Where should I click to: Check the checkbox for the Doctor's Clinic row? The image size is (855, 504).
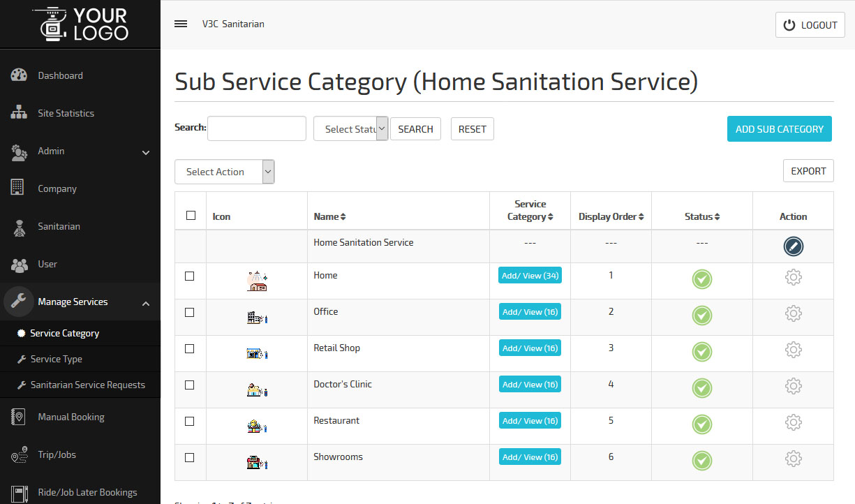pyautogui.click(x=189, y=385)
